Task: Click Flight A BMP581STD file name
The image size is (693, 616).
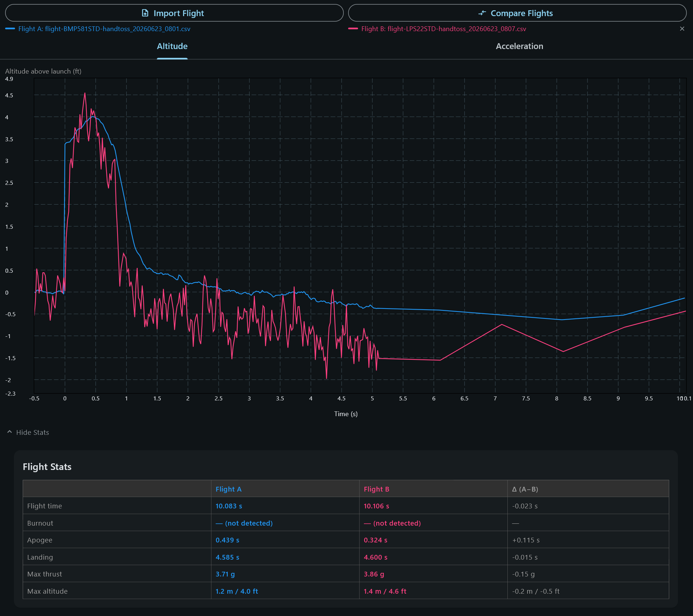Action: point(118,29)
